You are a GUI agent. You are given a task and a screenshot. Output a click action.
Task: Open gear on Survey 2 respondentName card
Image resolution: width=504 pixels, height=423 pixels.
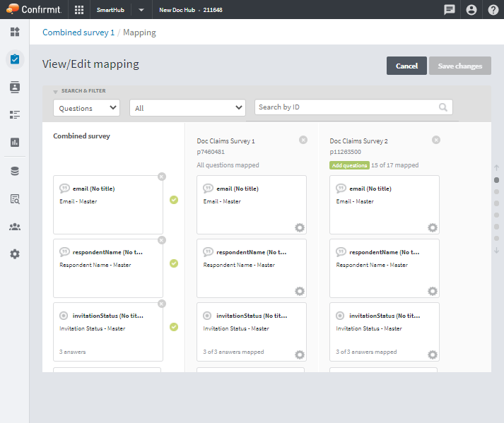(x=433, y=292)
